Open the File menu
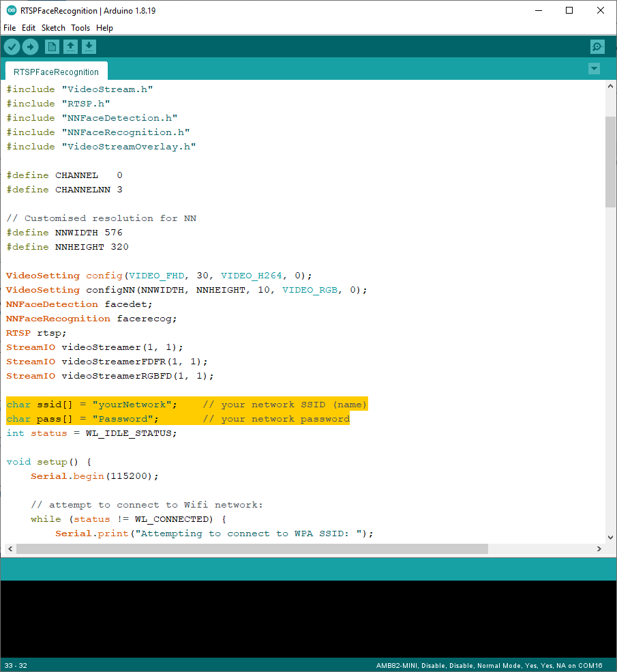617x672 pixels. click(10, 28)
